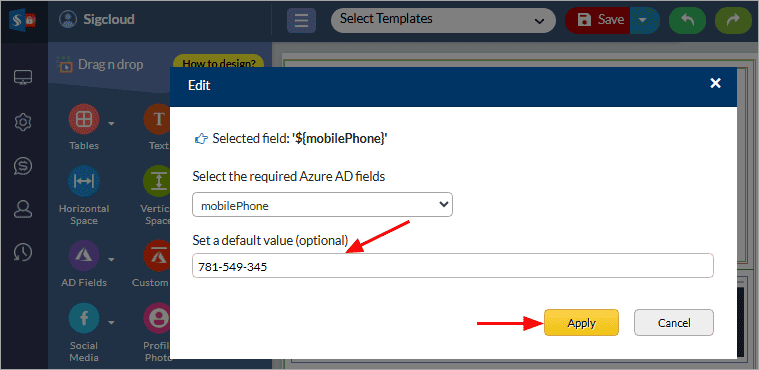Expand the Tables options arrow
759x370 pixels.
point(111,124)
